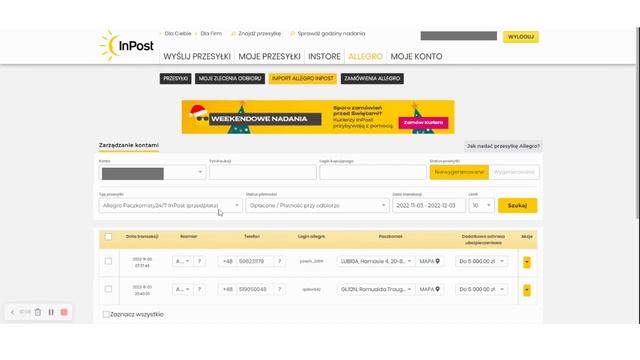Switch to PRZESYŁKI subtab
640x360 pixels.
click(176, 78)
